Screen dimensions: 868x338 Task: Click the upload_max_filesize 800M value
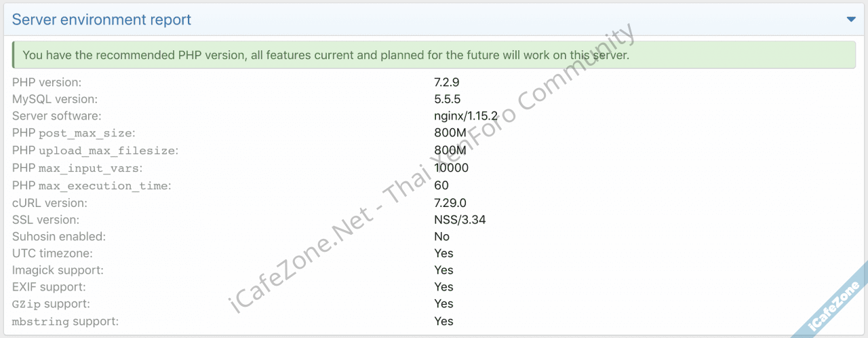[x=450, y=150]
